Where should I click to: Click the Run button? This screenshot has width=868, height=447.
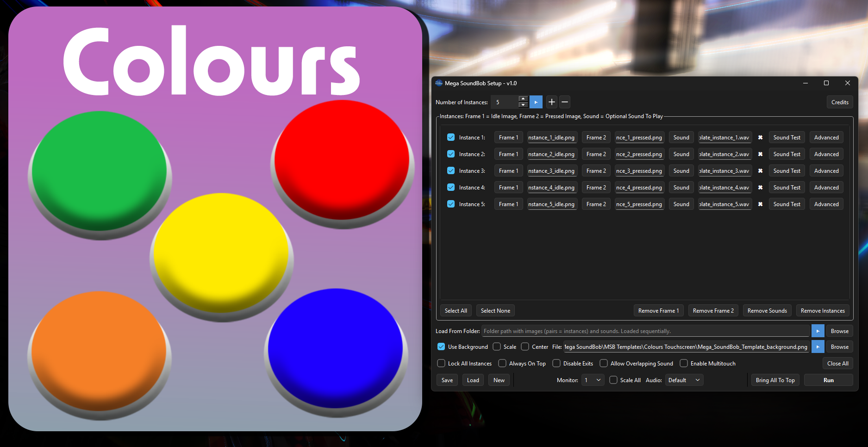click(829, 380)
